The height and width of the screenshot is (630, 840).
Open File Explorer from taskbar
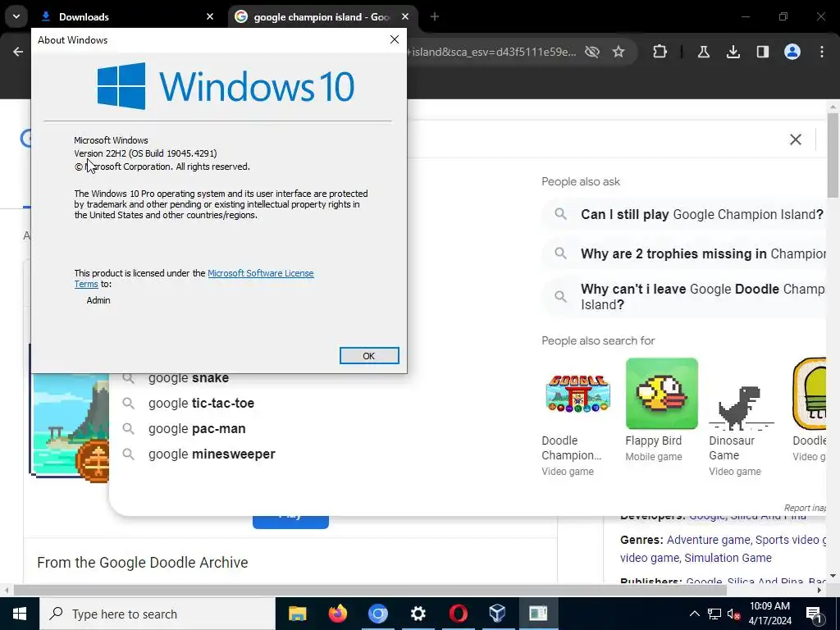click(297, 614)
